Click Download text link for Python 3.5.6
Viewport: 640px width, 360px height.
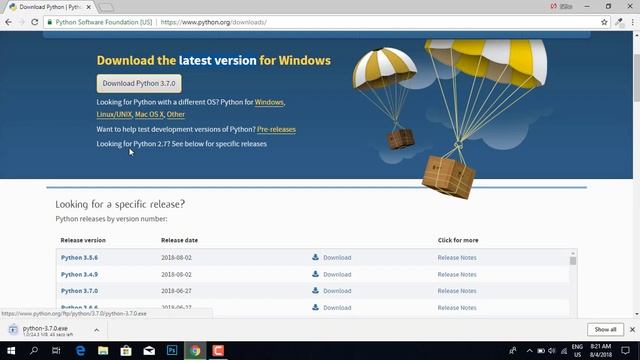coord(337,258)
